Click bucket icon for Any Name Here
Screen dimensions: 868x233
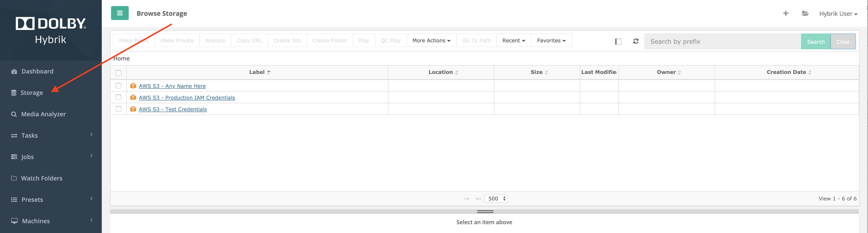point(133,86)
